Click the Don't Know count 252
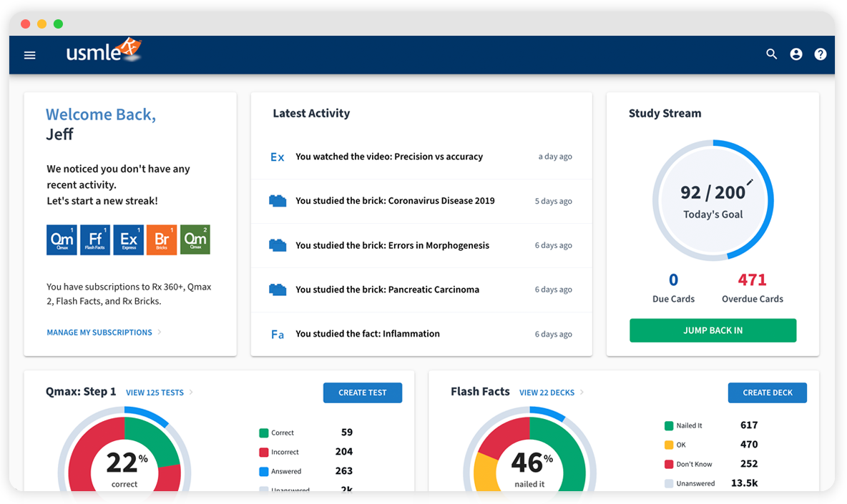Screen dimensions: 847x504 pyautogui.click(x=749, y=464)
